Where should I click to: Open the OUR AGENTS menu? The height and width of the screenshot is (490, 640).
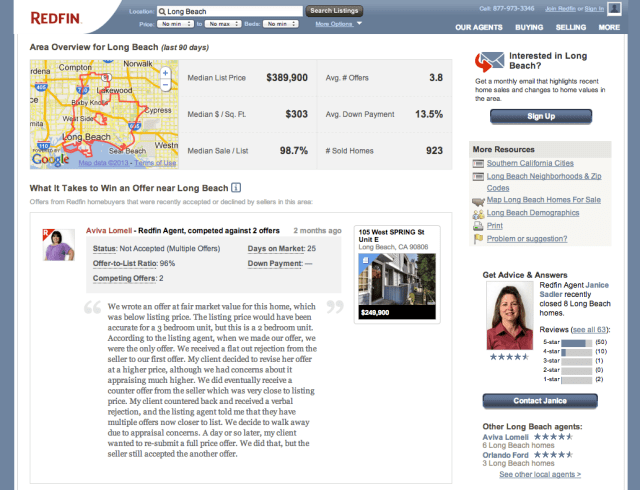[x=479, y=27]
